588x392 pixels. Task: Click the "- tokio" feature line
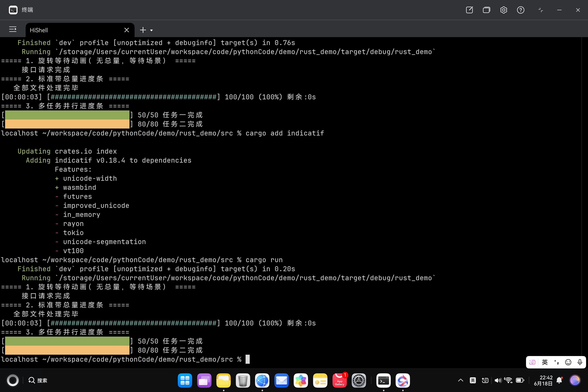[69, 233]
